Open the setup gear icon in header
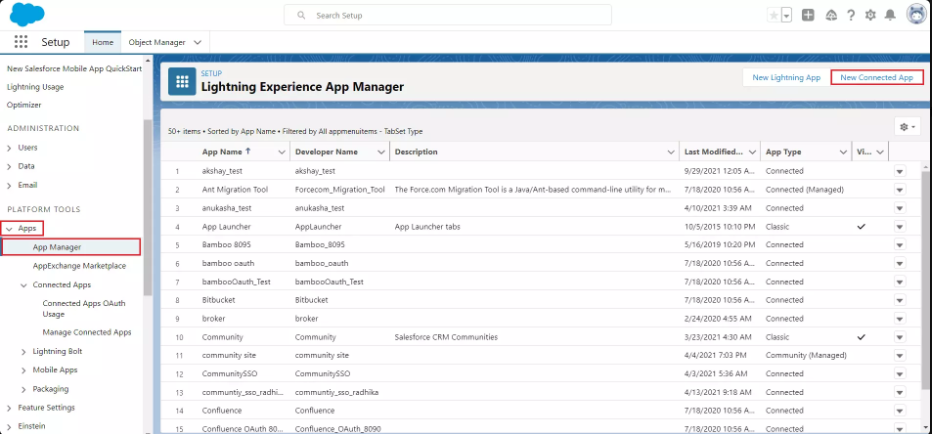This screenshot has height=434, width=932. (870, 15)
